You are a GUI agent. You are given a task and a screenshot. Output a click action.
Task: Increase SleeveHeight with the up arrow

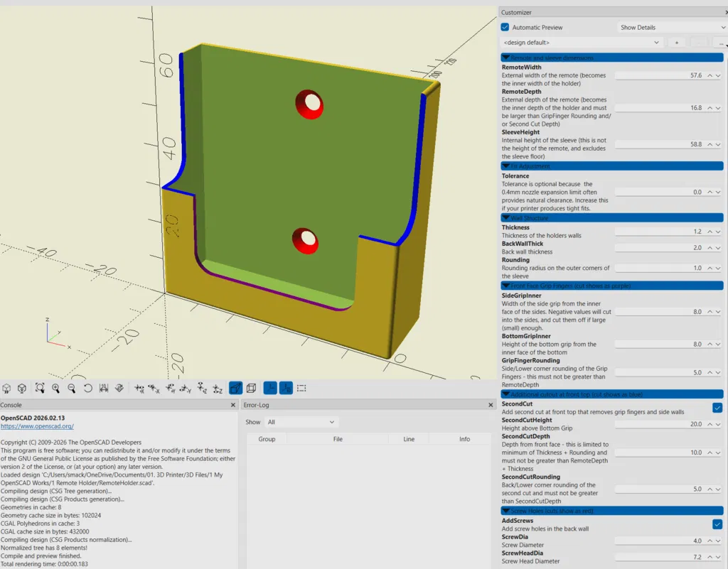(x=710, y=144)
